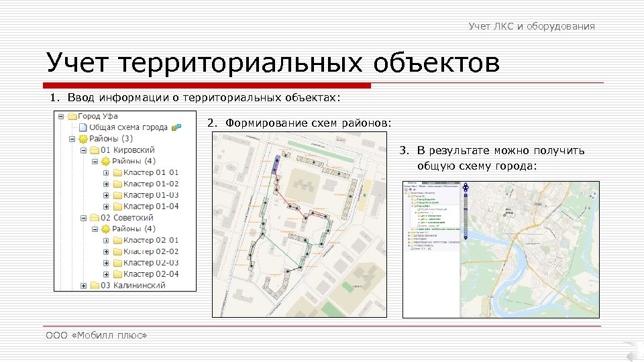644x362 pixels.
Task: Click the Кластер 01-03 folder icon
Action: [x=118, y=195]
